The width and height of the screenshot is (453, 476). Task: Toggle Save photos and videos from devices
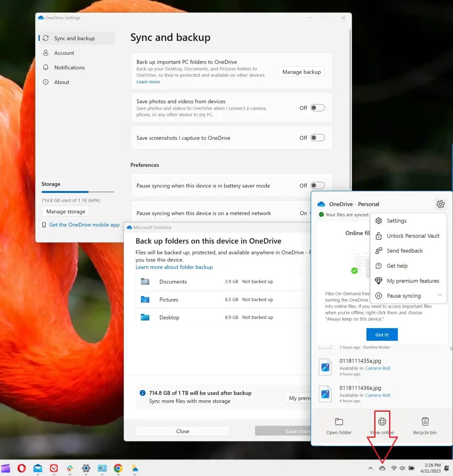[318, 108]
